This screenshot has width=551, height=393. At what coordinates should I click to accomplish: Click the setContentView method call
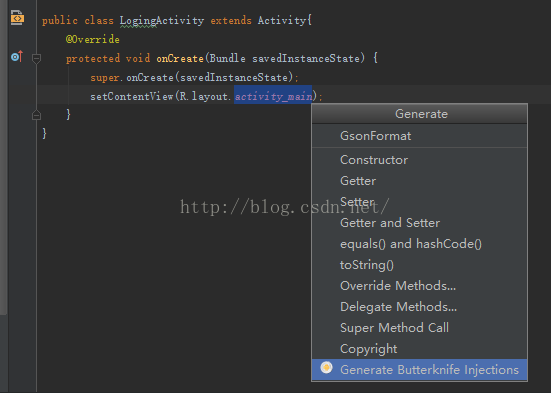(132, 96)
